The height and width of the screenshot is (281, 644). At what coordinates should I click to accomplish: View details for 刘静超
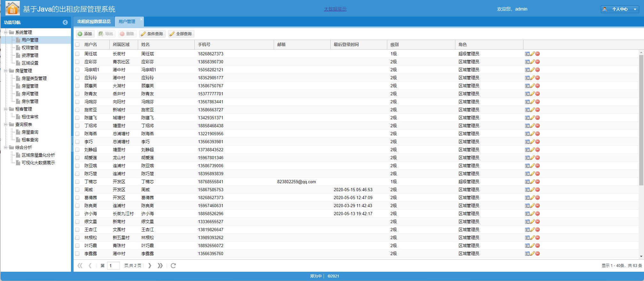527,150
